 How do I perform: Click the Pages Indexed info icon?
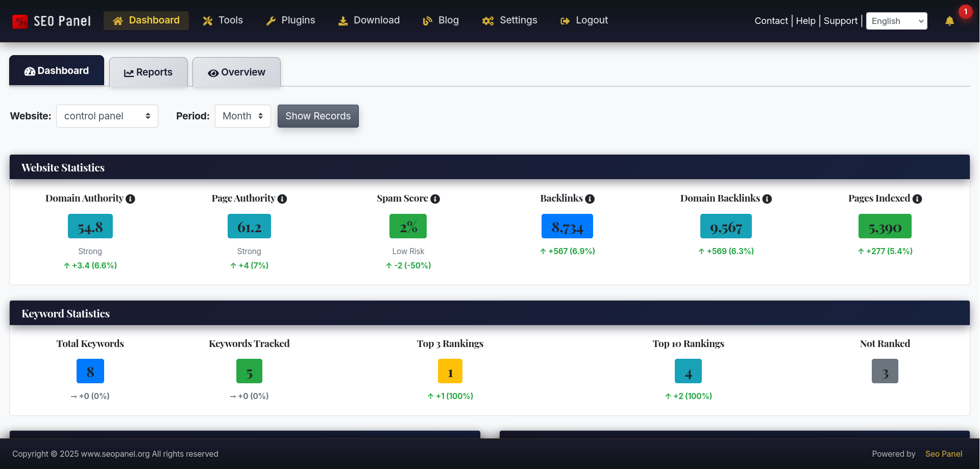click(x=918, y=199)
